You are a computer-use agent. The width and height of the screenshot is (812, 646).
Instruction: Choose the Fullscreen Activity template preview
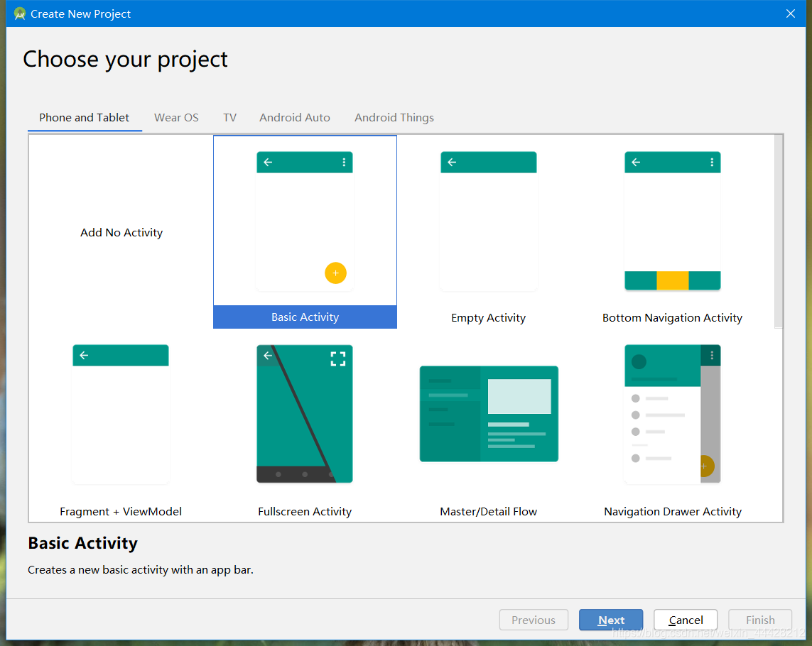tap(305, 414)
